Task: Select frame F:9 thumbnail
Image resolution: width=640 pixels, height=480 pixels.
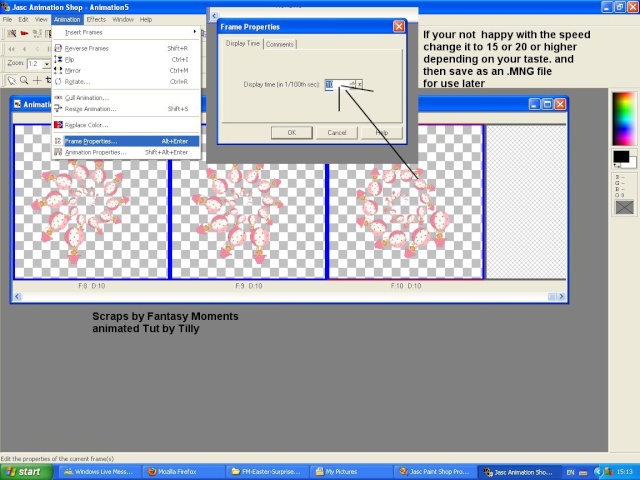Action: tap(249, 202)
